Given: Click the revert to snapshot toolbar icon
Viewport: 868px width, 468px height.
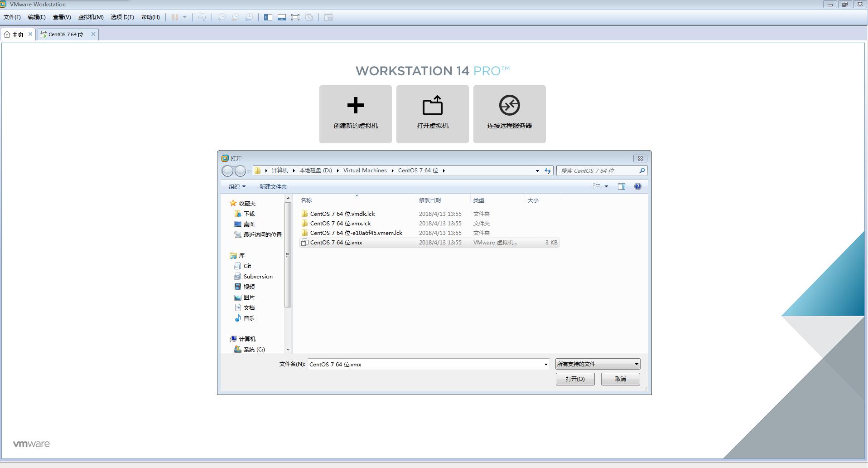Looking at the screenshot, I should click(235, 17).
